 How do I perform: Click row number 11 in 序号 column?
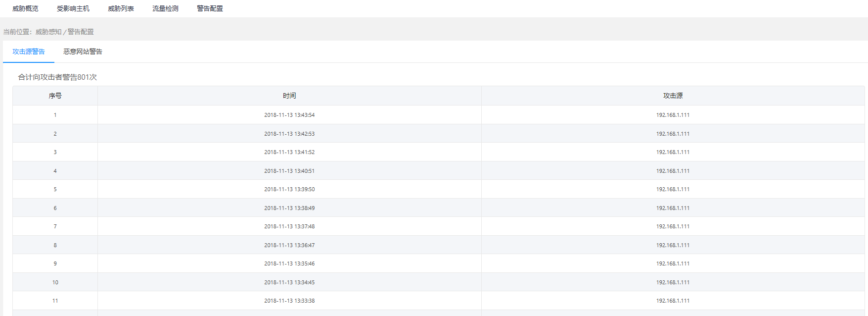(x=55, y=301)
